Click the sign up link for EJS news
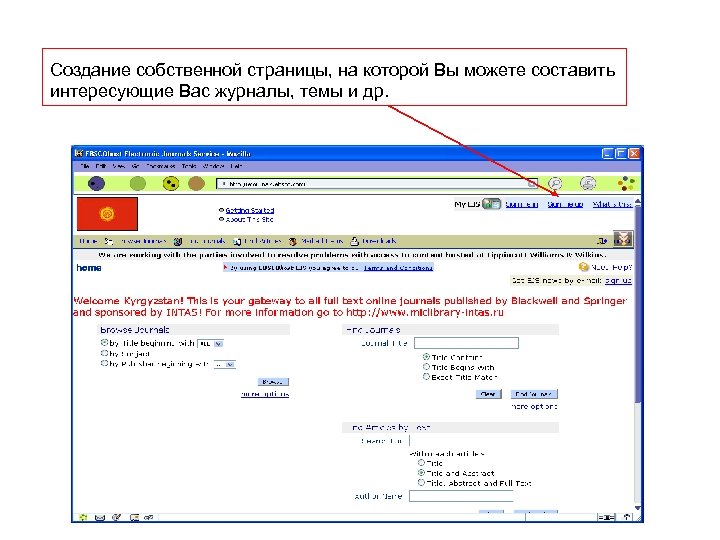Viewport: 720px width, 540px height. point(618,281)
